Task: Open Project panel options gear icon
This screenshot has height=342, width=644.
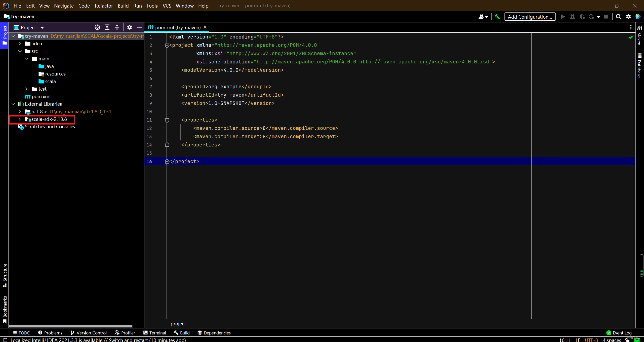Action: (x=130, y=27)
